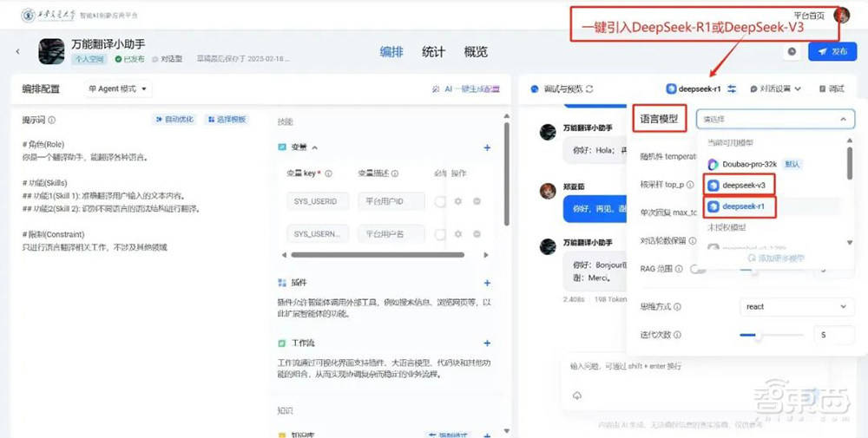Screen dimensions: 868x438
Task: Click the SYS_USERID key field
Action: [318, 201]
